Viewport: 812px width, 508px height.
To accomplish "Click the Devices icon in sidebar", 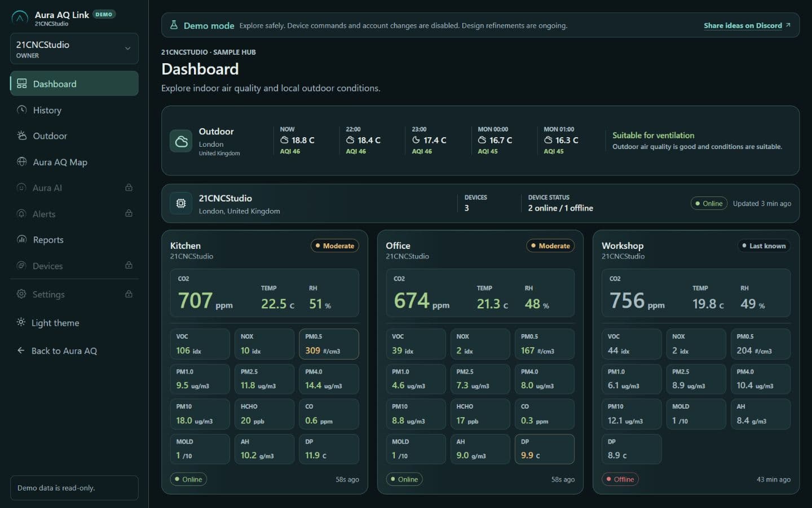I will [x=22, y=265].
